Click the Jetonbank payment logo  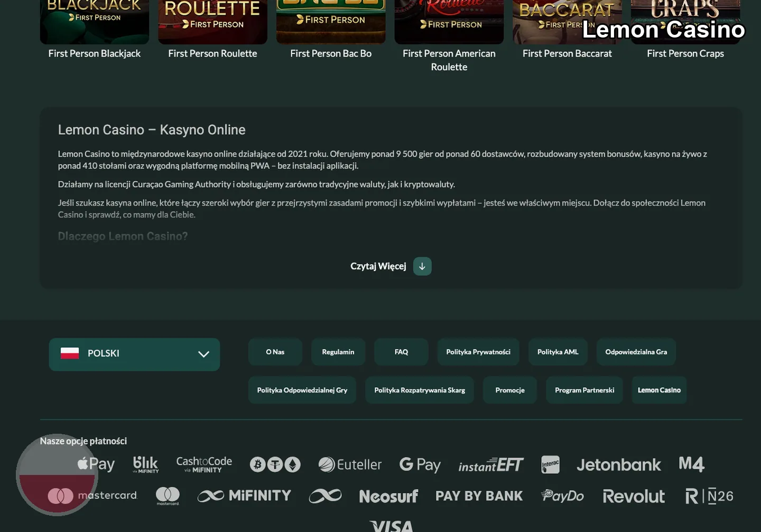[x=619, y=465]
